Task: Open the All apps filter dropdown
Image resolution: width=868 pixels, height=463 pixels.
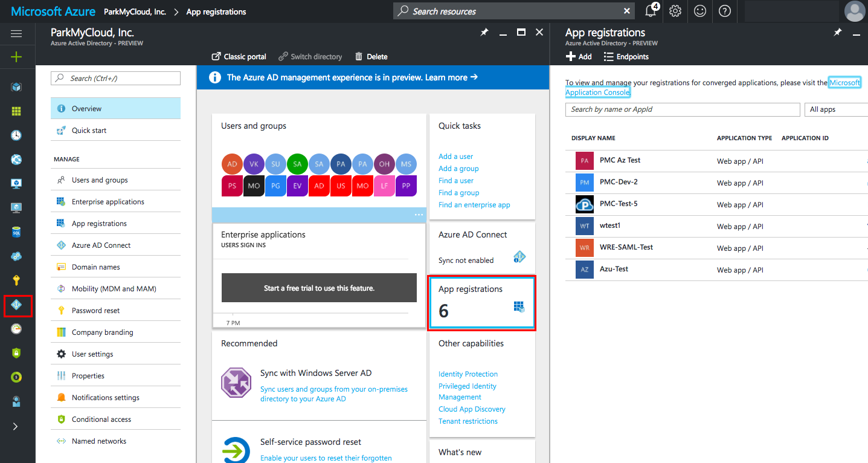Action: (x=836, y=109)
